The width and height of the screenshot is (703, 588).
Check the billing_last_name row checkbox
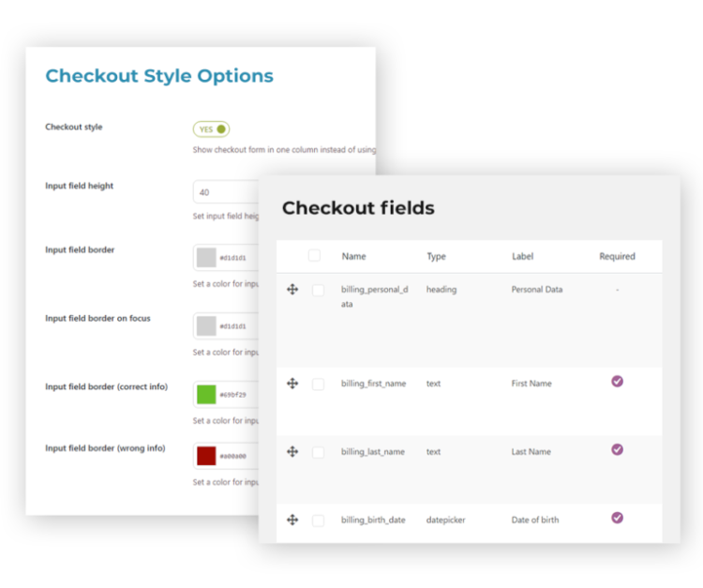[319, 453]
